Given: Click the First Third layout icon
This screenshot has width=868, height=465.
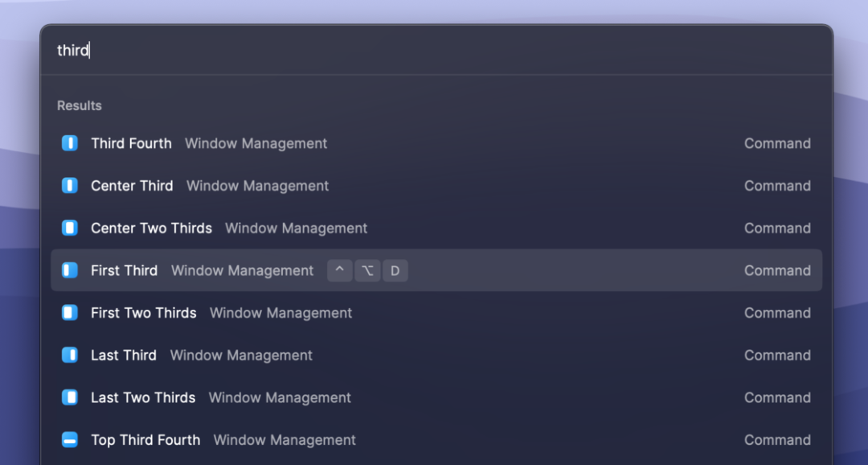Looking at the screenshot, I should [70, 270].
